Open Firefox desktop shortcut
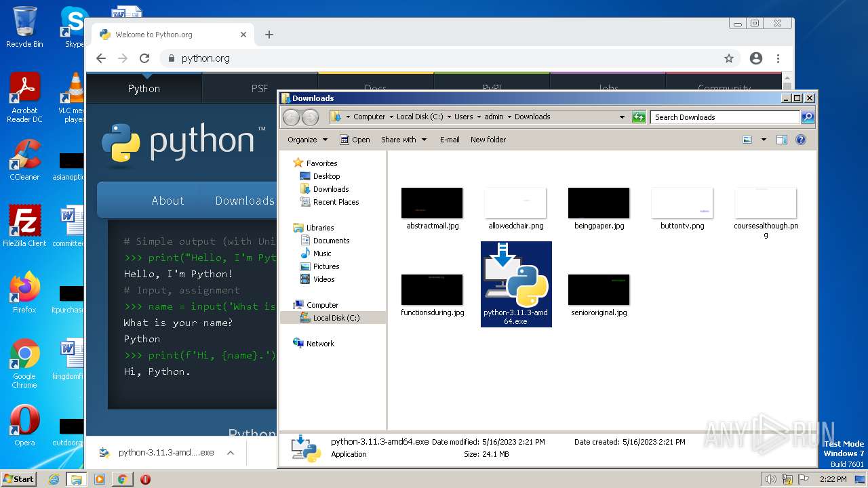 24,293
